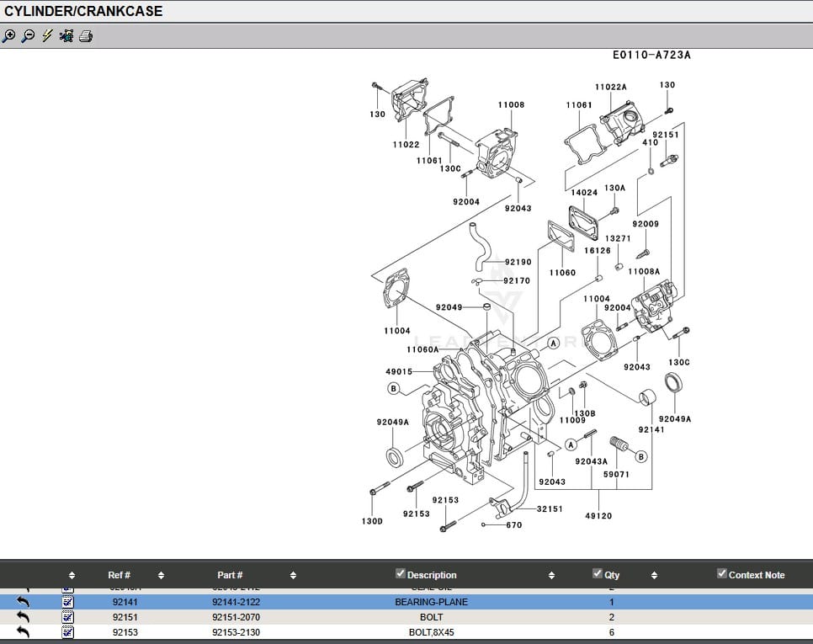The width and height of the screenshot is (813, 644).
Task: Click the arrow icon for row 92153
Action: pos(24,631)
